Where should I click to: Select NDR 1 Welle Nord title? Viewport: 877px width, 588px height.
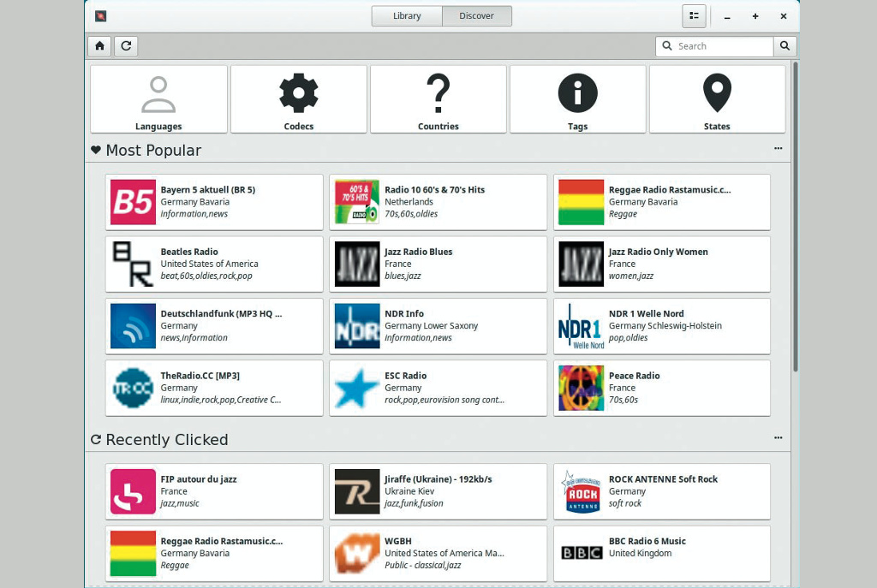coord(647,314)
